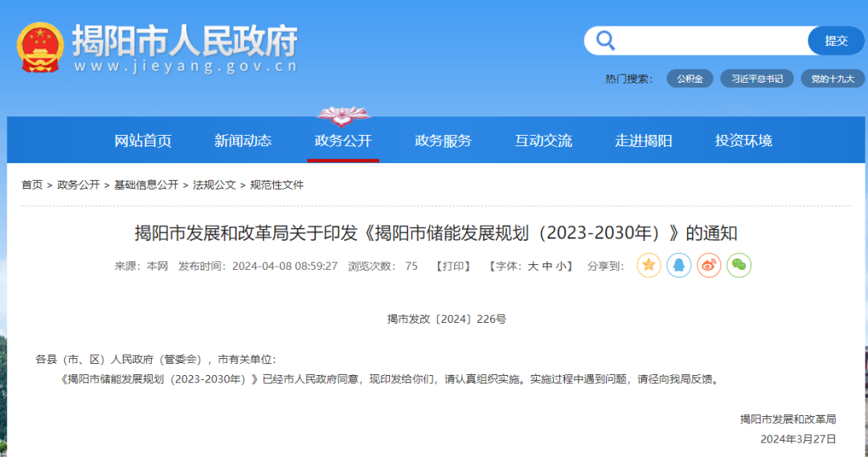Image resolution: width=868 pixels, height=457 pixels.
Task: Set font size to 大
Action: click(533, 266)
